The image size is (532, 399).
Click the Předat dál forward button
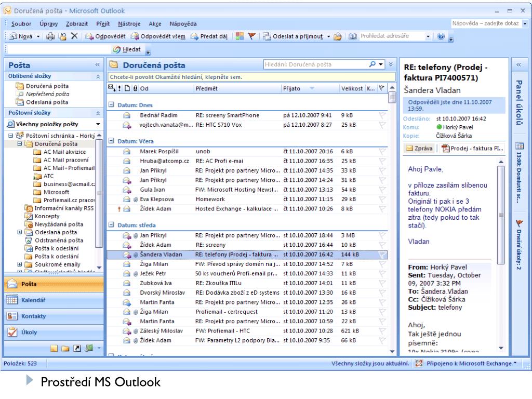pyautogui.click(x=209, y=36)
